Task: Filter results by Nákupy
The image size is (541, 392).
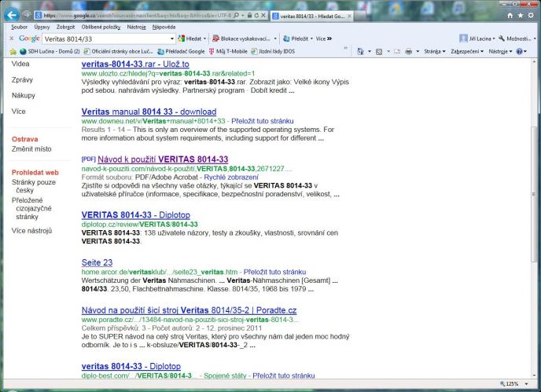Action: (24, 96)
